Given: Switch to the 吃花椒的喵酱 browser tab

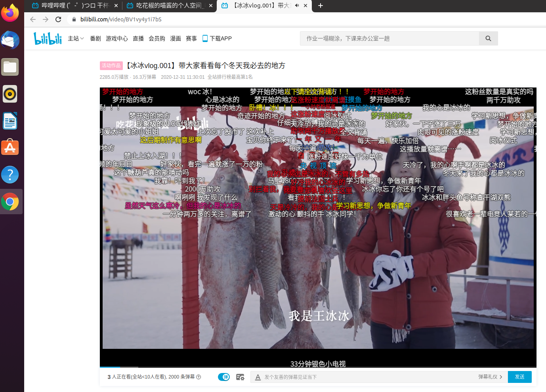Looking at the screenshot, I should 166,6.
